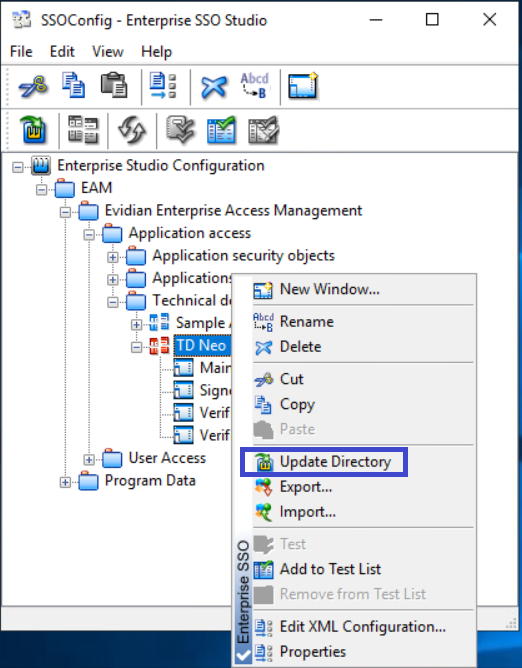
Task: Choose Rename in the context menu
Action: click(363, 322)
